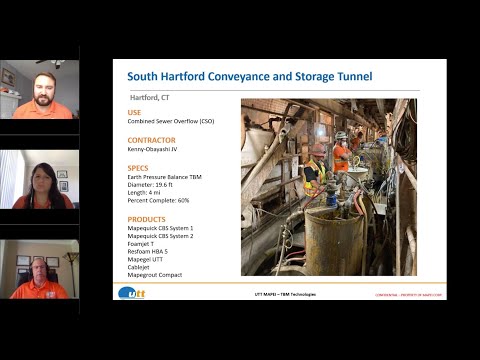Click the 'Diameter: 19.6 ft' line
480x360 pixels.
[150, 185]
